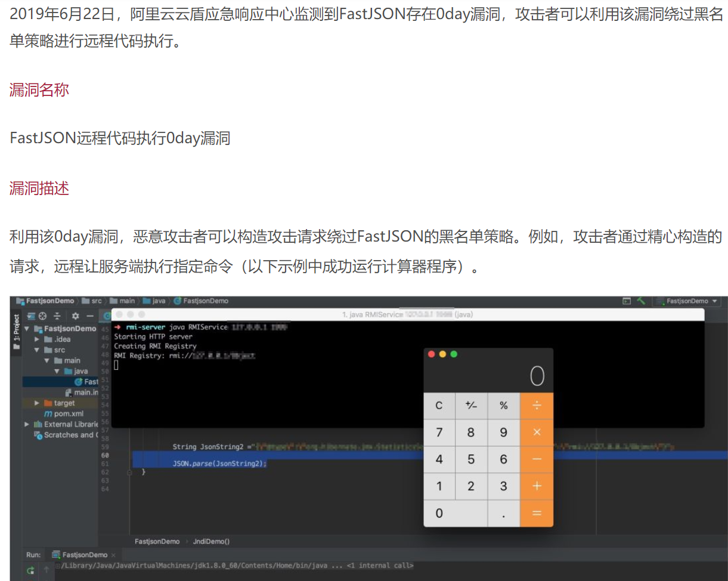Viewport: 728px width, 581px height.
Task: Select the main.in file in tree
Action: tap(82, 393)
